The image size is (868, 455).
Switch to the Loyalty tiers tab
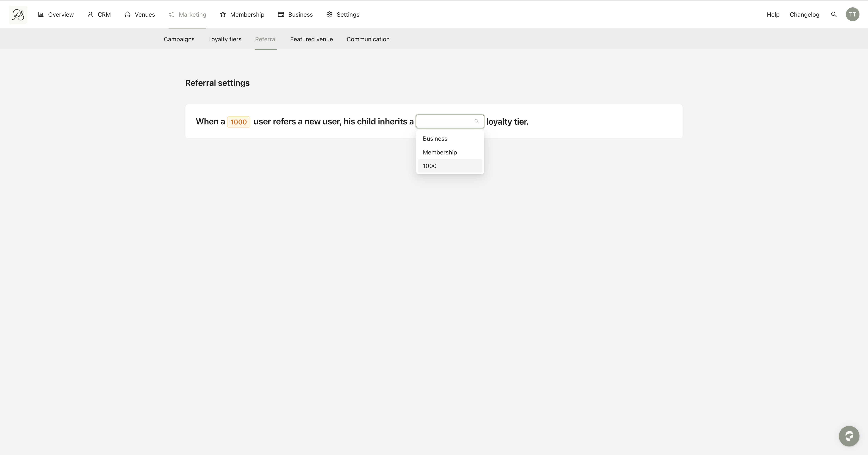224,39
